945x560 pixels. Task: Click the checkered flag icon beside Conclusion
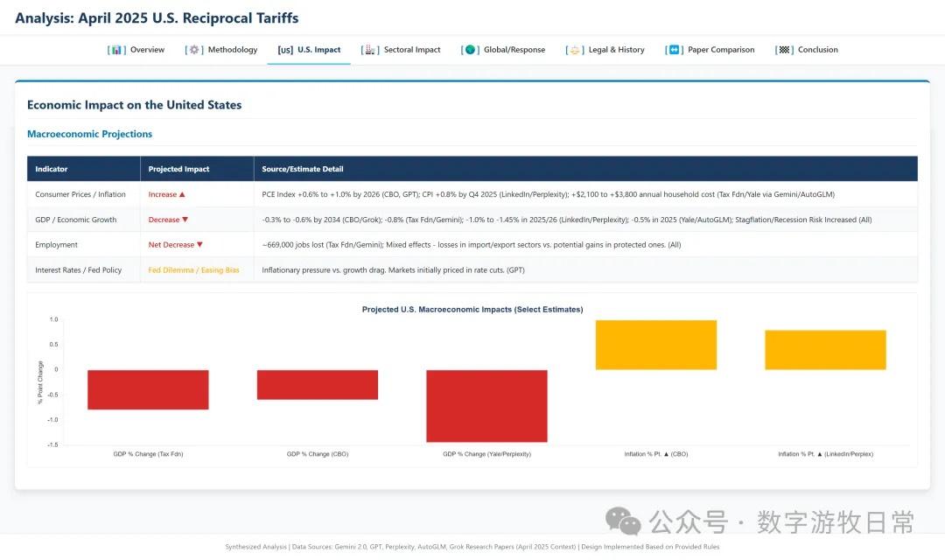click(x=784, y=50)
